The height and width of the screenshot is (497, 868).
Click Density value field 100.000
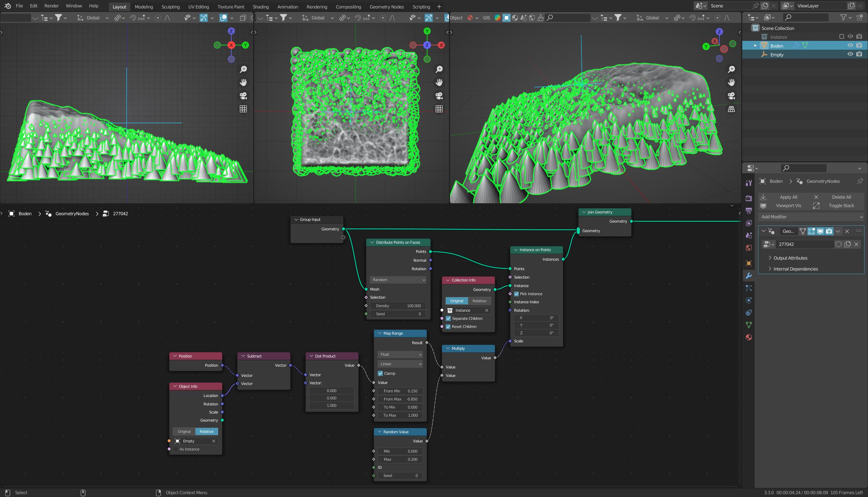click(x=398, y=306)
